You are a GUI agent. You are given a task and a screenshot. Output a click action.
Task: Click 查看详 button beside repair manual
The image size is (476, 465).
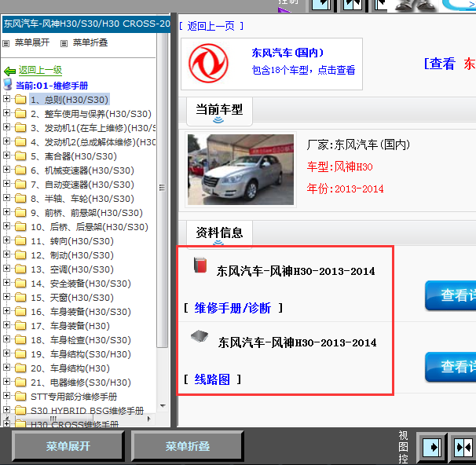451,295
